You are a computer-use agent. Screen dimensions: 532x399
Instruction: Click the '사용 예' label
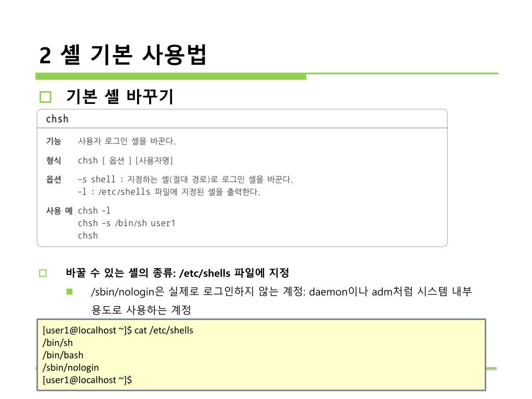click(59, 211)
